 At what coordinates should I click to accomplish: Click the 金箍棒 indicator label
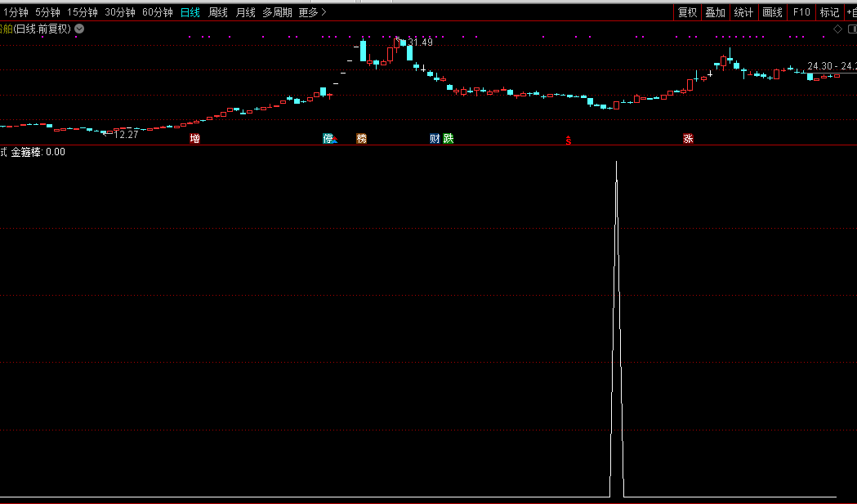click(27, 152)
